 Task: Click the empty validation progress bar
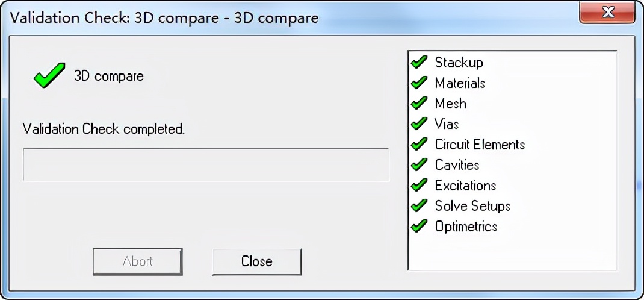(206, 164)
